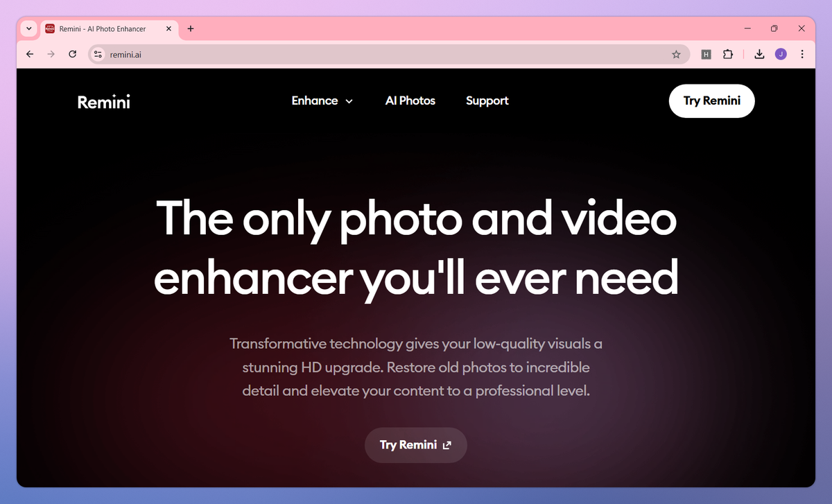Close the Remini - AI Photo Enhancer tab

169,28
